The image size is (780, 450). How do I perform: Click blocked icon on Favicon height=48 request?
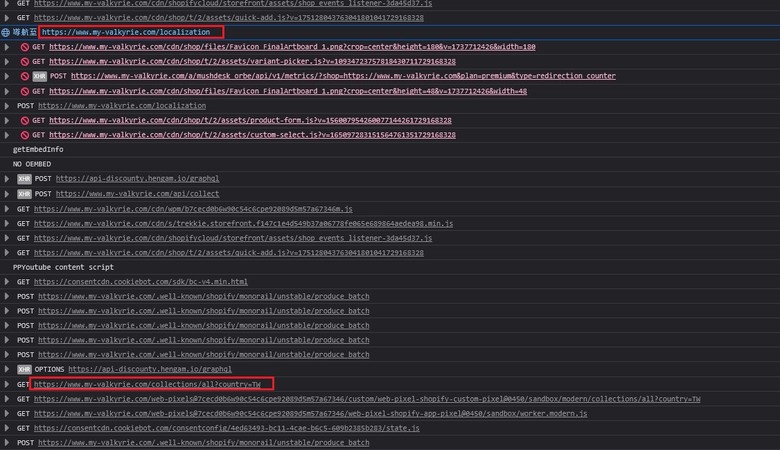[x=24, y=91]
